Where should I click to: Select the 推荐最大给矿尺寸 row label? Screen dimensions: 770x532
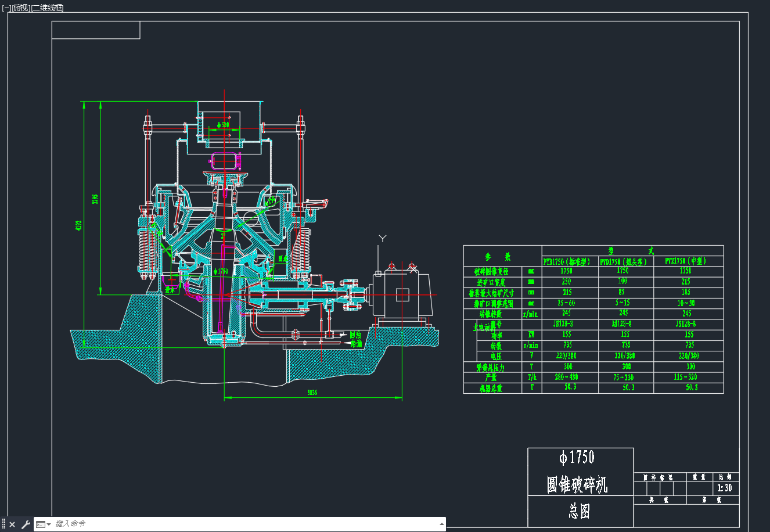tap(491, 293)
